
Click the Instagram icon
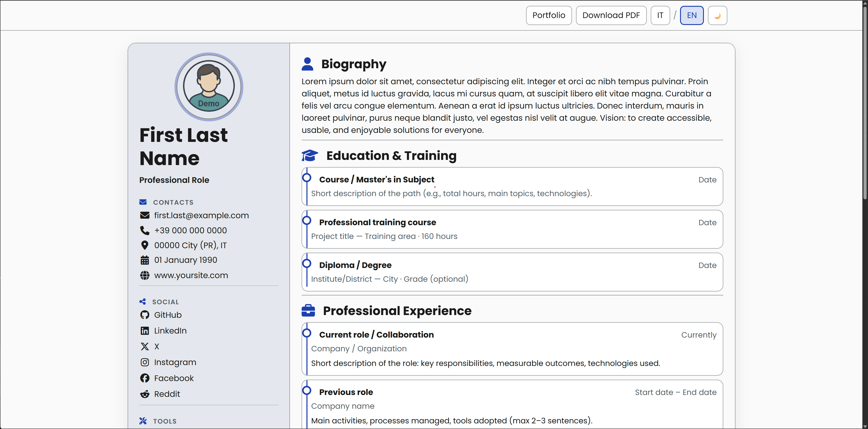tap(145, 362)
